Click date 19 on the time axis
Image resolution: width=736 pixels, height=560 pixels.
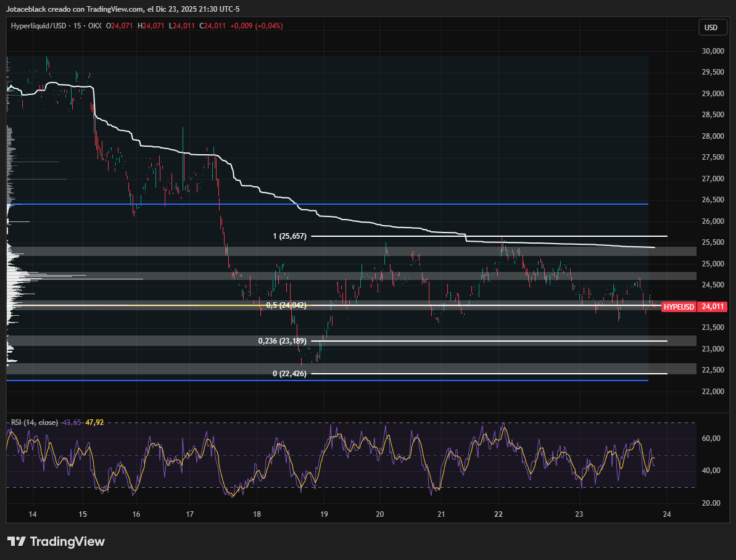[x=325, y=514]
